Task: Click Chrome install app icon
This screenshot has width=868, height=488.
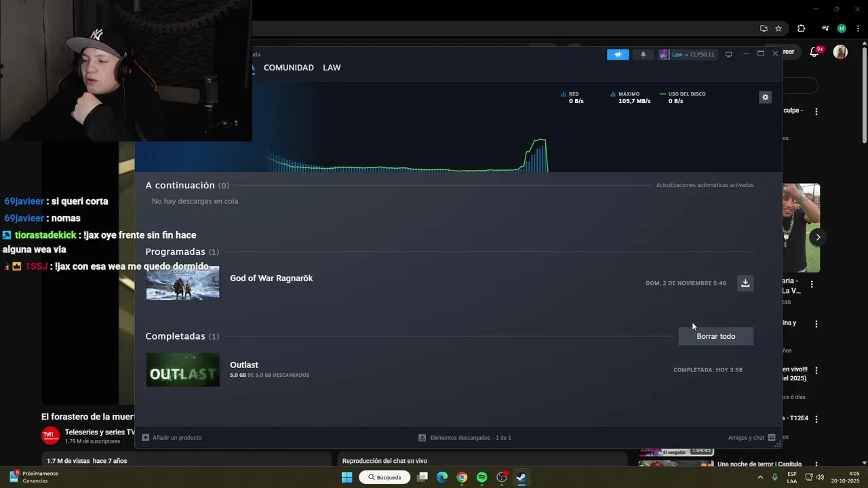Action: (x=764, y=28)
